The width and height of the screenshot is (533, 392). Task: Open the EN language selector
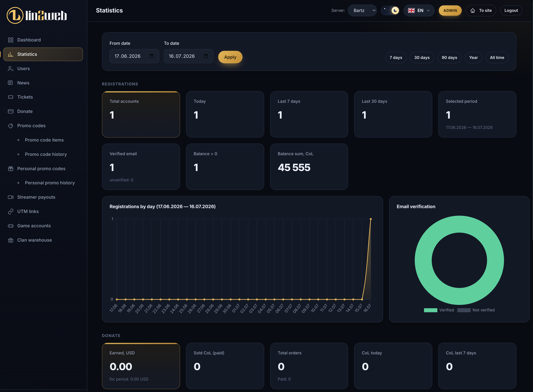[x=419, y=10]
